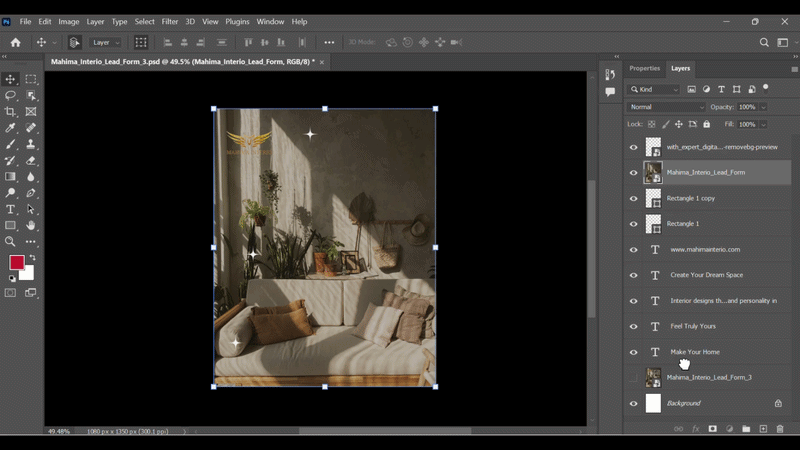Hide the Rectangle 1 copy layer
Image resolution: width=800 pixels, height=450 pixels.
[x=633, y=198]
